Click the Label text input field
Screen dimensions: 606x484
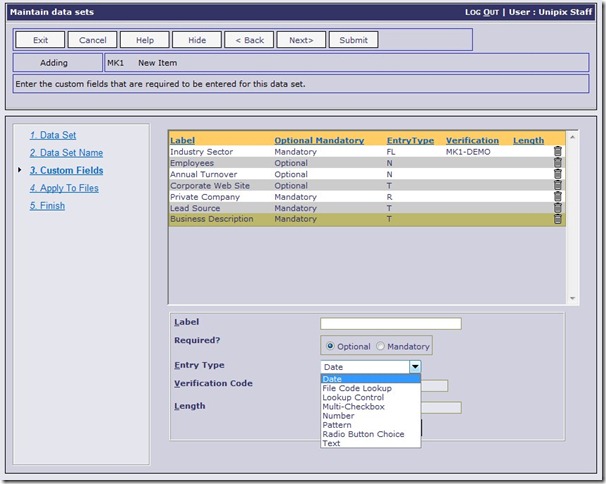point(390,323)
